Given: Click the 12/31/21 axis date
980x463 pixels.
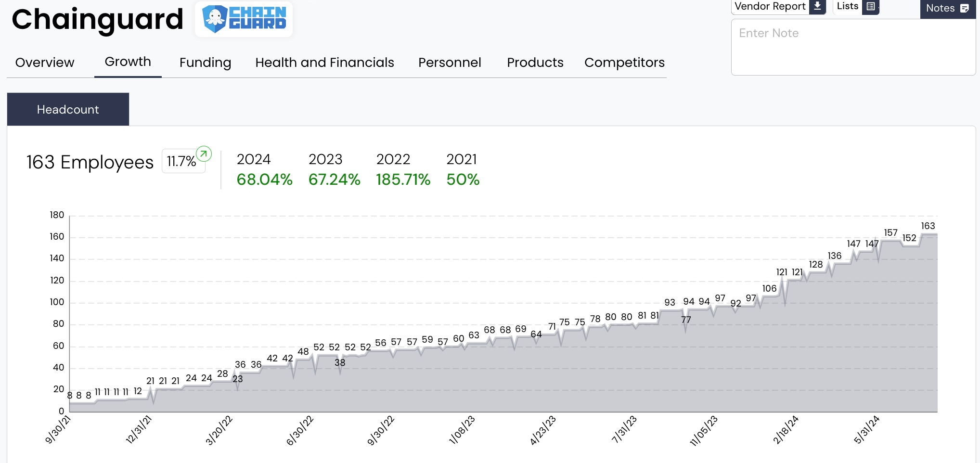Looking at the screenshot, I should (x=139, y=429).
